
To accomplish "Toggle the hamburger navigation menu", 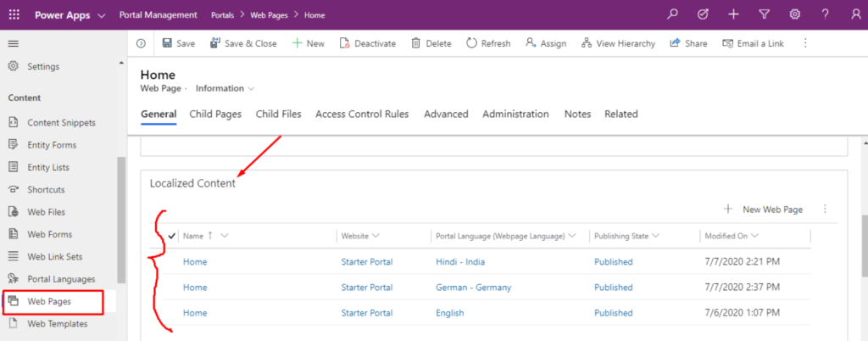I will (x=14, y=44).
